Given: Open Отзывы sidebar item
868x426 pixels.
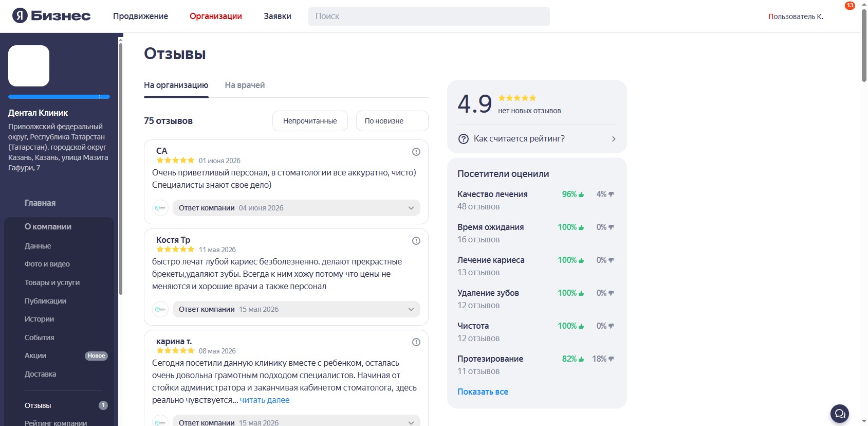Looking at the screenshot, I should click(38, 405).
